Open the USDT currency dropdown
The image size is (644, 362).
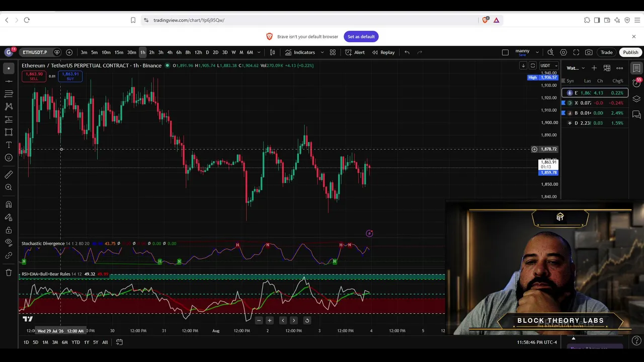548,66
